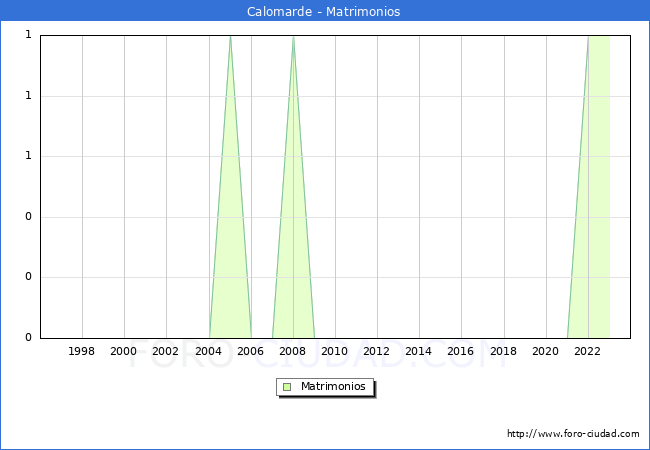Select the 2002 x-axis label
The width and height of the screenshot is (650, 450).
click(x=165, y=351)
